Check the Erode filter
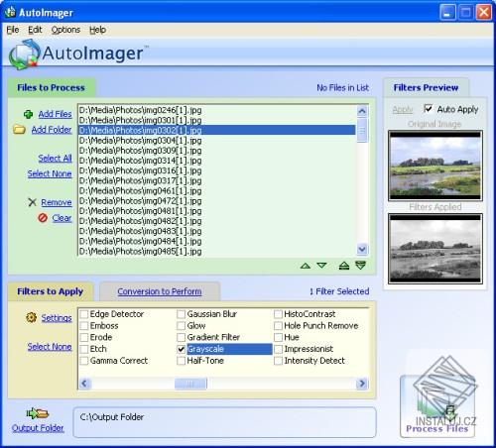 click(x=84, y=337)
